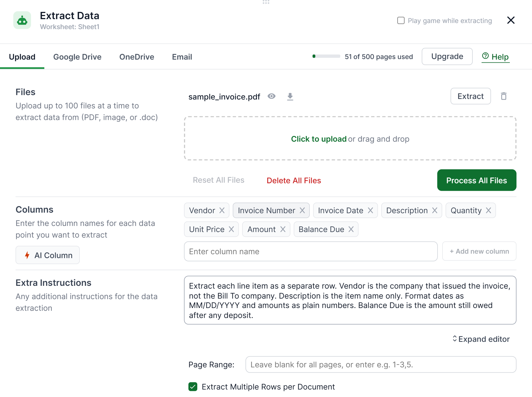This screenshot has width=532, height=397.
Task: Uncheck Extract Multiple Rows per Document
Action: point(193,387)
